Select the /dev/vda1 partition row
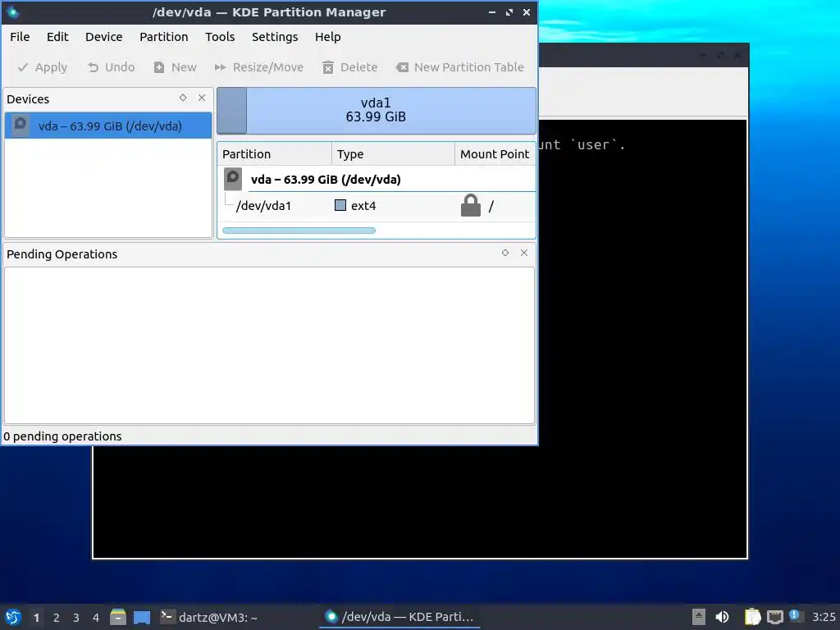 point(377,206)
